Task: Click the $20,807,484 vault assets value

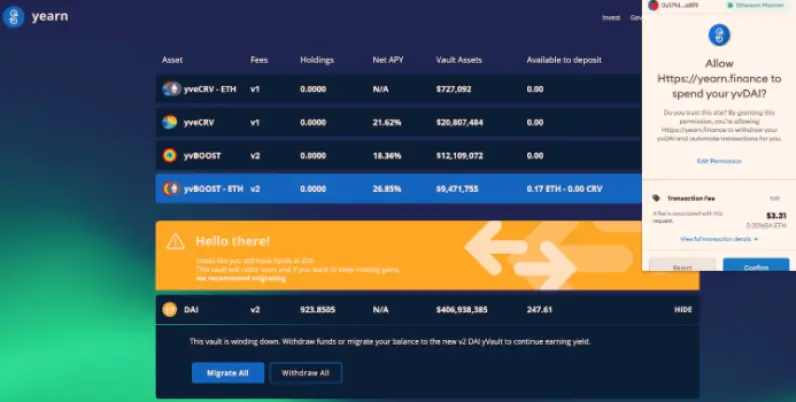Action: tap(459, 122)
